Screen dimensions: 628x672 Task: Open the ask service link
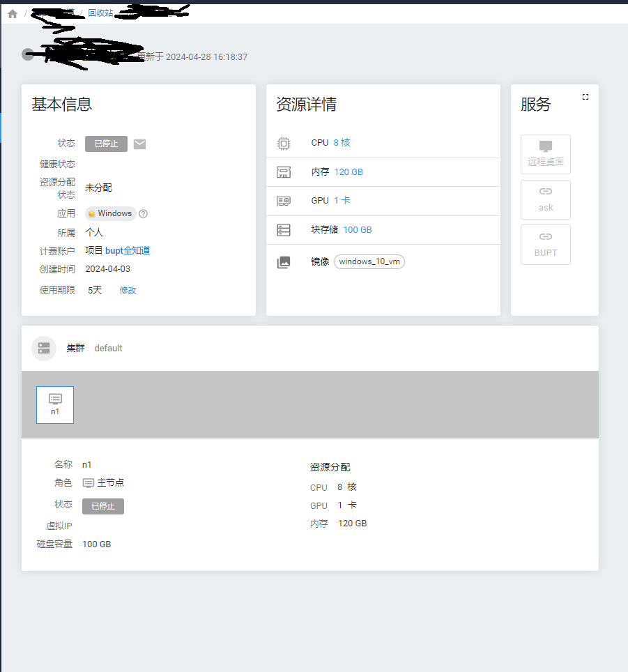tap(545, 199)
